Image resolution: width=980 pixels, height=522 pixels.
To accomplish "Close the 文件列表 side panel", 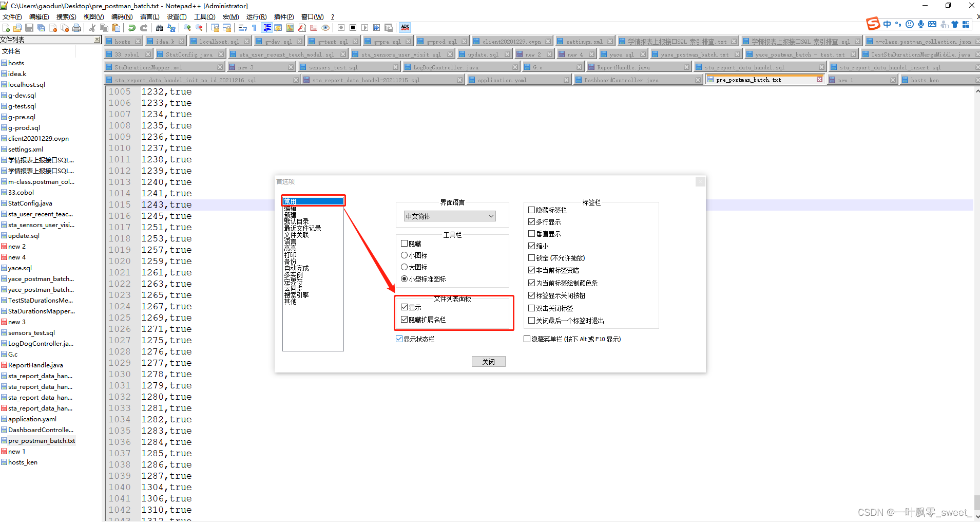I will pyautogui.click(x=98, y=40).
